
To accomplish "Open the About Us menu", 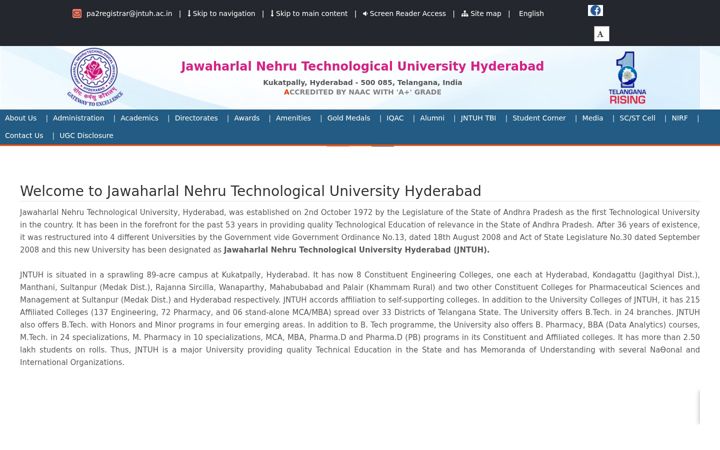I will coord(21,118).
